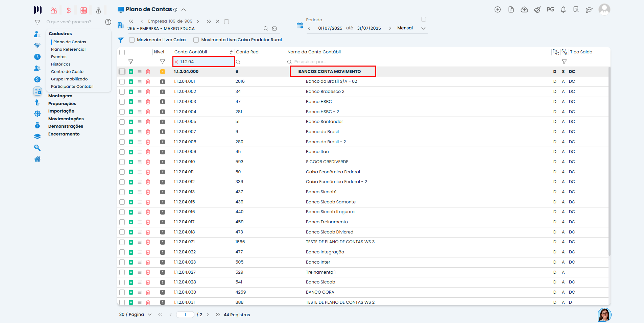This screenshot has width=644, height=323.
Task: Click the envelope icon beside company name
Action: tap(275, 29)
